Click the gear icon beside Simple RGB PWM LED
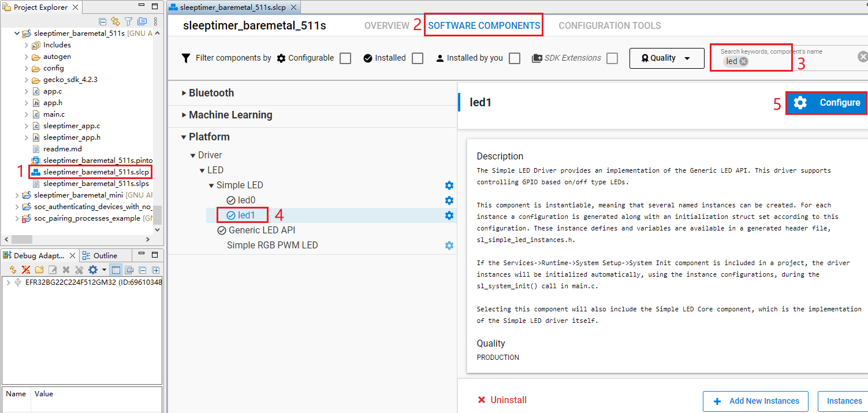 449,245
